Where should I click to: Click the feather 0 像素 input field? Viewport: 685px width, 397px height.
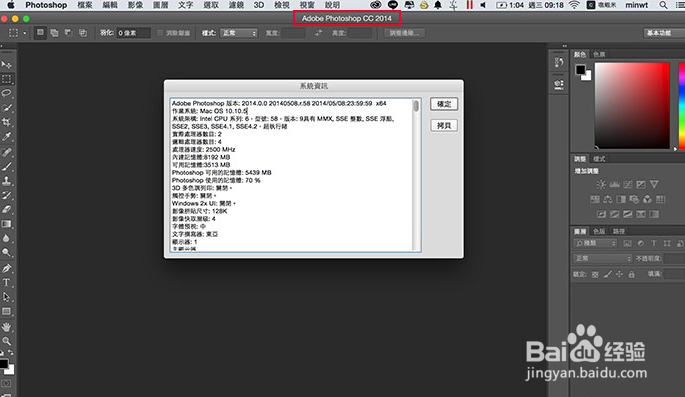click(133, 33)
